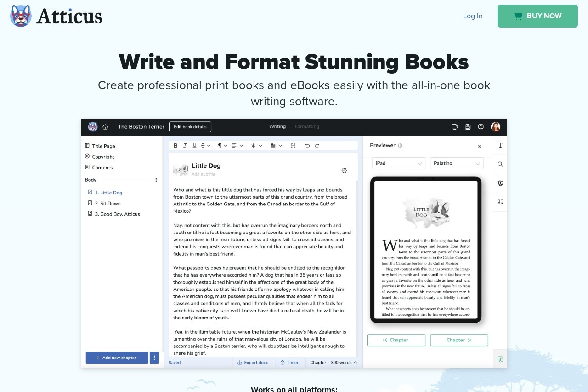Expand the Chapter 300 words counter
This screenshot has width=588, height=392.
pyautogui.click(x=334, y=363)
